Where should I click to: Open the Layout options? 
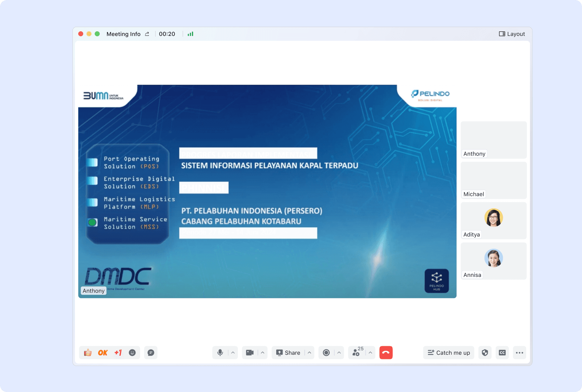coord(512,34)
